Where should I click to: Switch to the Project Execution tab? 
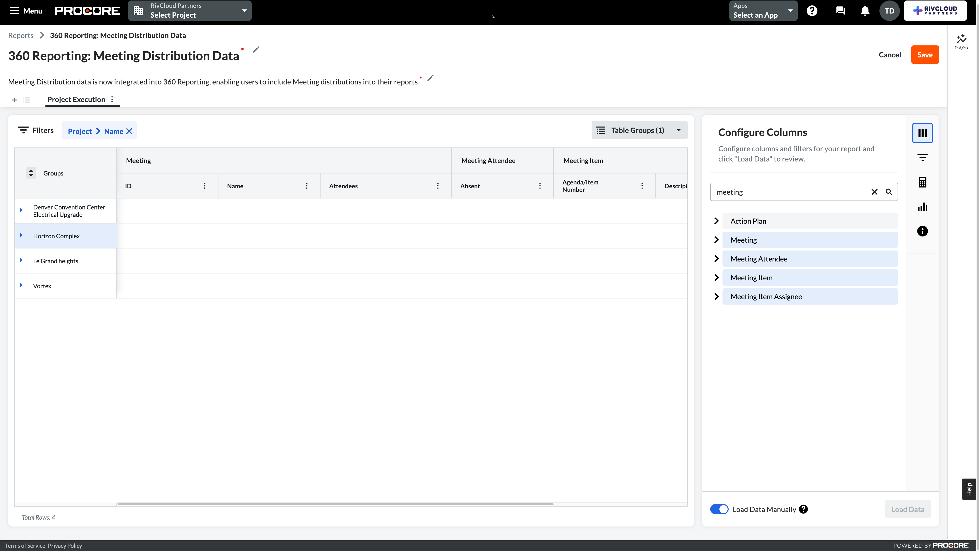pyautogui.click(x=76, y=99)
